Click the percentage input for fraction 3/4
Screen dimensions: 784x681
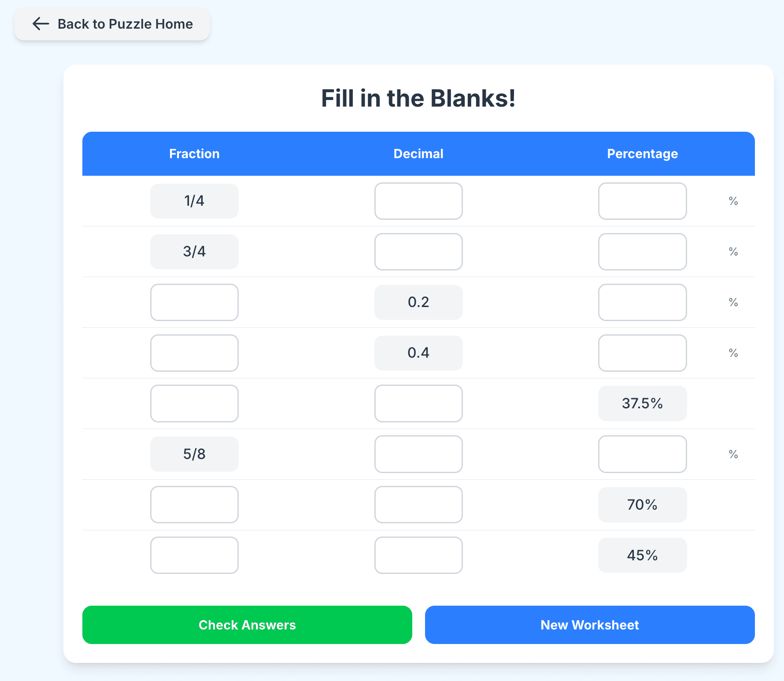[642, 252]
